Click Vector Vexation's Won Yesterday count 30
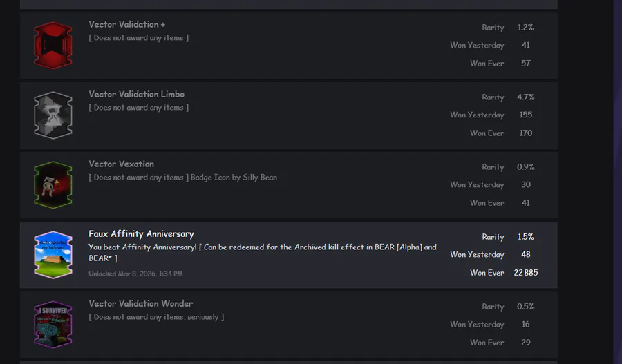 pyautogui.click(x=526, y=185)
